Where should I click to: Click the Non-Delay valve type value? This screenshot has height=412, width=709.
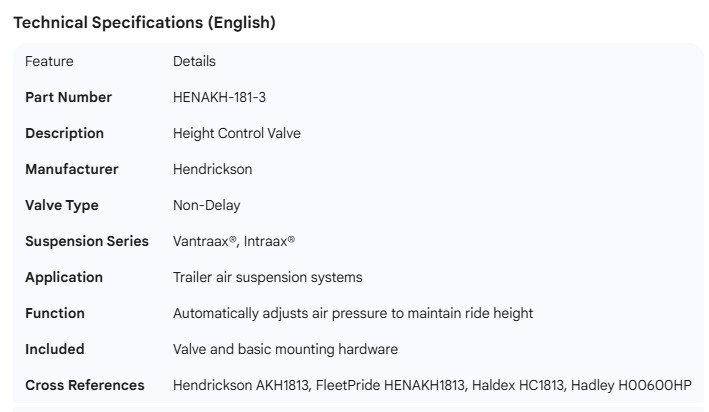click(x=206, y=205)
